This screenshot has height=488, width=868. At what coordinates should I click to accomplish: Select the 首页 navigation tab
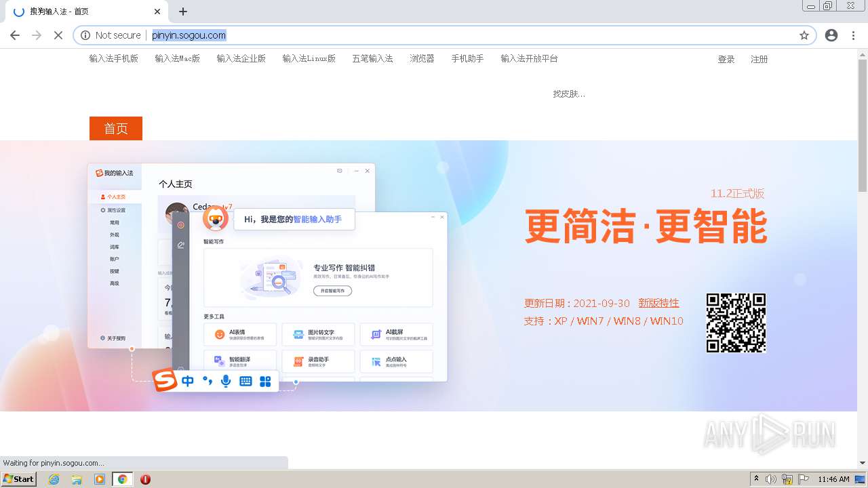tap(116, 129)
